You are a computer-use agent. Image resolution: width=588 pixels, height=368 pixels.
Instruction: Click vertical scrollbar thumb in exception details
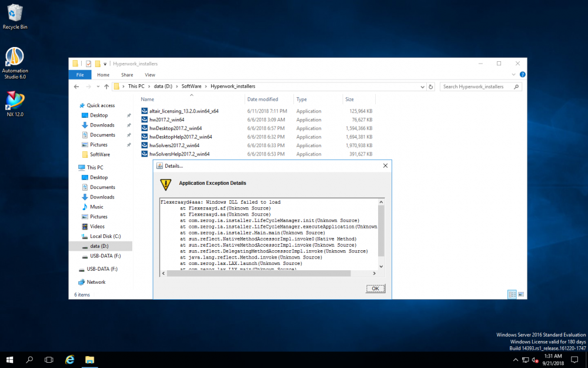pyautogui.click(x=381, y=231)
